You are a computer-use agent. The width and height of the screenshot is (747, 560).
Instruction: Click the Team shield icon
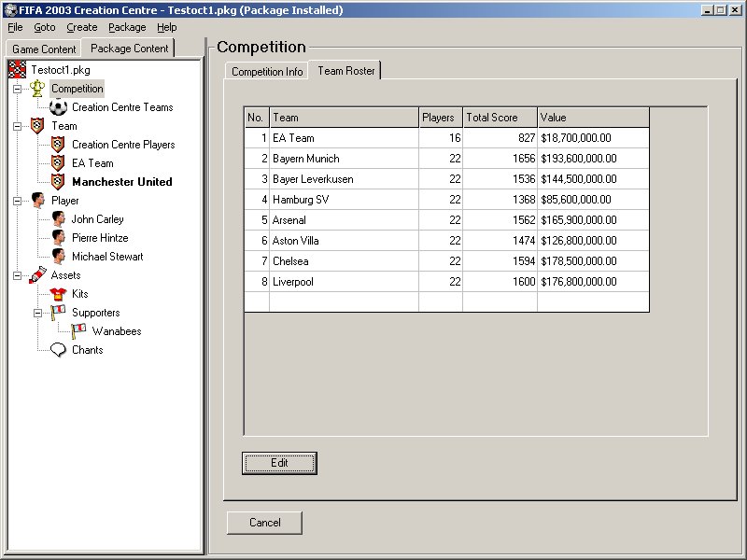pyautogui.click(x=37, y=126)
